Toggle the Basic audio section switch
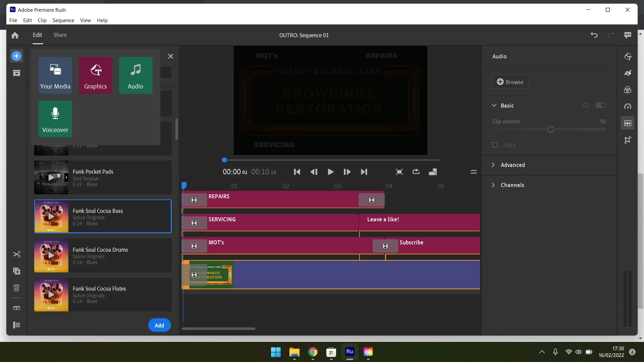Image resolution: width=644 pixels, height=362 pixels. pyautogui.click(x=600, y=105)
